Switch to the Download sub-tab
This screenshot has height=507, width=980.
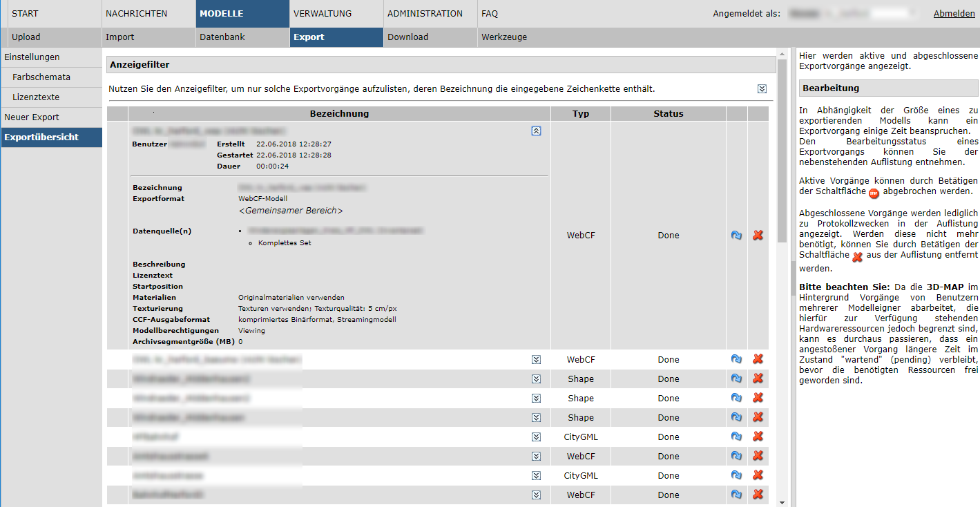430,37
